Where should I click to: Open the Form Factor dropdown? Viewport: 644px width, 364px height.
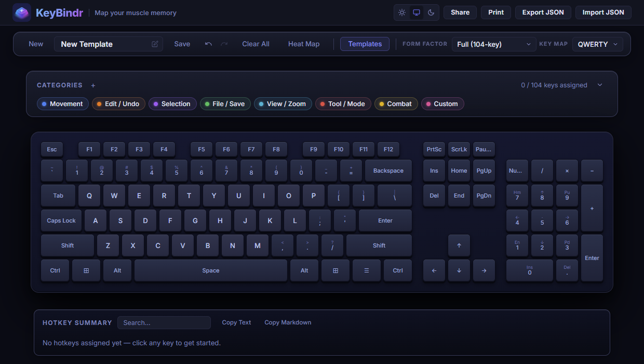pyautogui.click(x=494, y=44)
